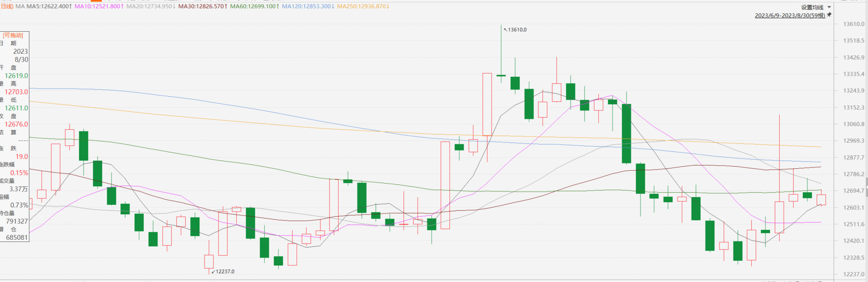
Task: Click the amplitude value 0.73%
Action: click(19, 205)
